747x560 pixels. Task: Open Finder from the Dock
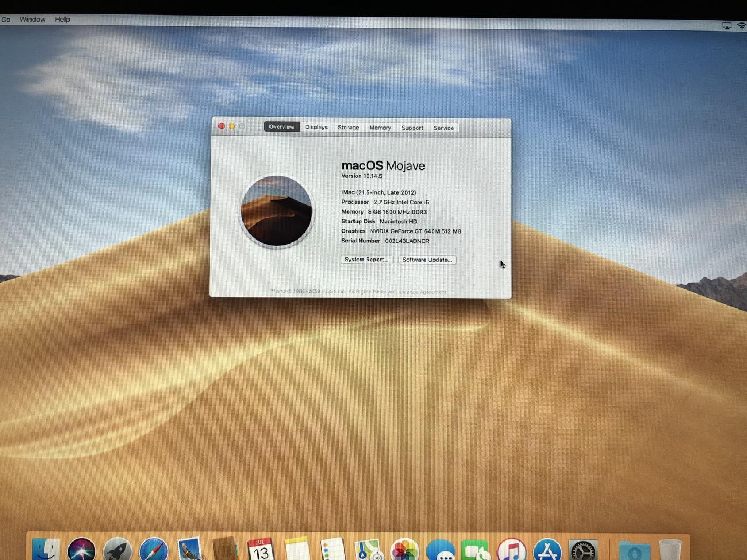45,550
